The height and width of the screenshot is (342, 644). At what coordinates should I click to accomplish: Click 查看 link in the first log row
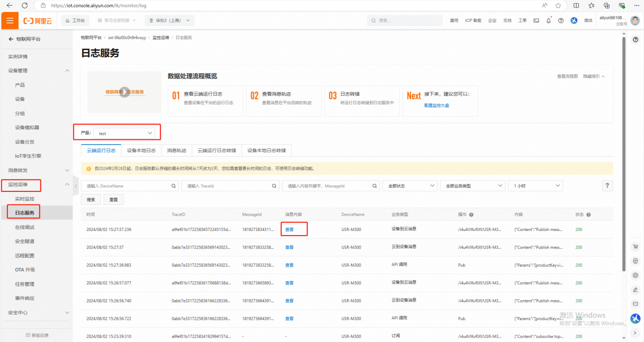coord(289,230)
